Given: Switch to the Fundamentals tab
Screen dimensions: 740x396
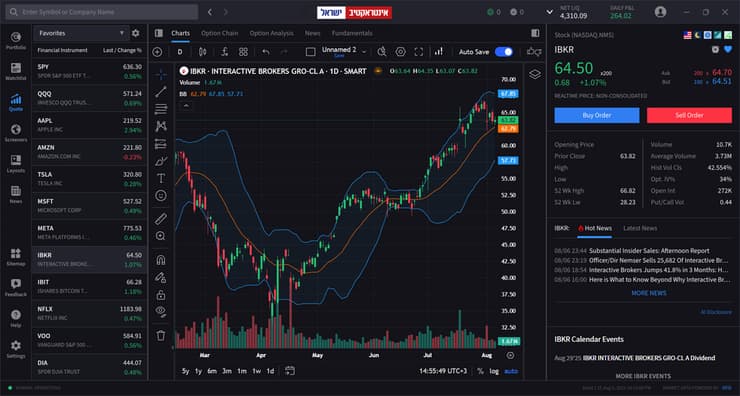Looking at the screenshot, I should [x=352, y=33].
